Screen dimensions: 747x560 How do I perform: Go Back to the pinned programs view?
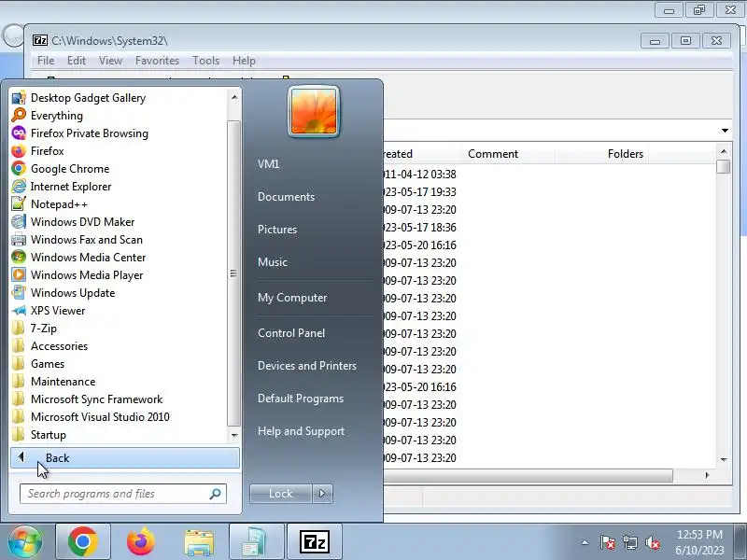(x=125, y=457)
